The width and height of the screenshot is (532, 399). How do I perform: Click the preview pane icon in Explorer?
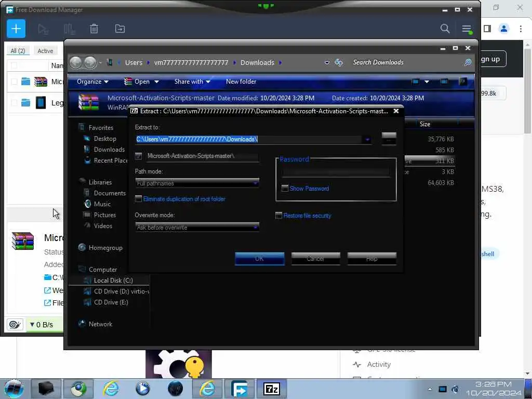(x=444, y=82)
